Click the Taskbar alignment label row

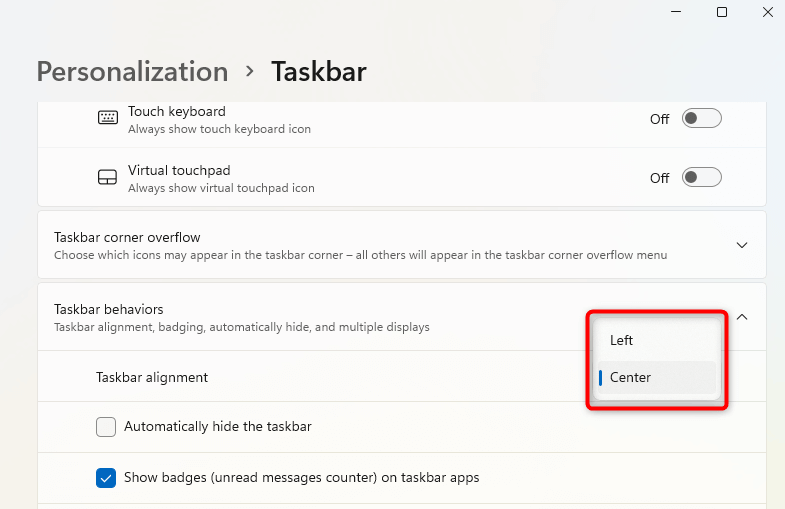click(152, 377)
